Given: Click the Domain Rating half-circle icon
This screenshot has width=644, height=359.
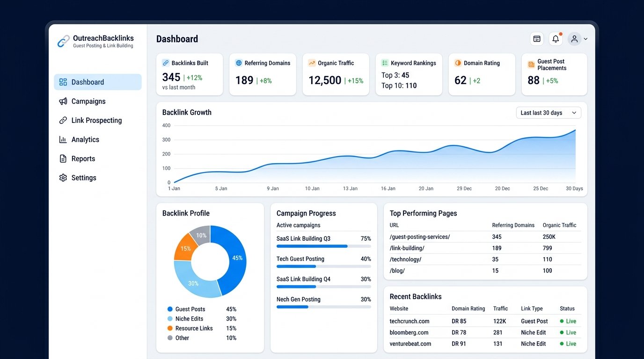Looking at the screenshot, I should 458,63.
